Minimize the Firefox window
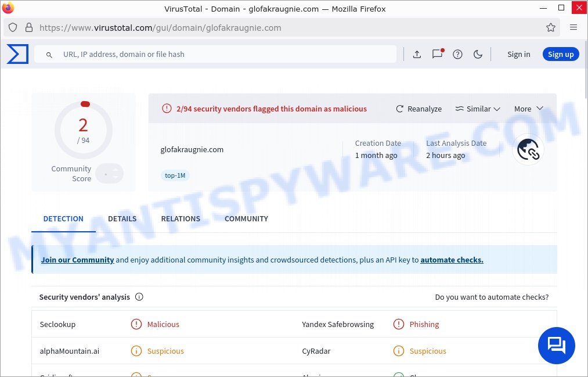Viewport: 588px width, 377px height. pos(543,8)
